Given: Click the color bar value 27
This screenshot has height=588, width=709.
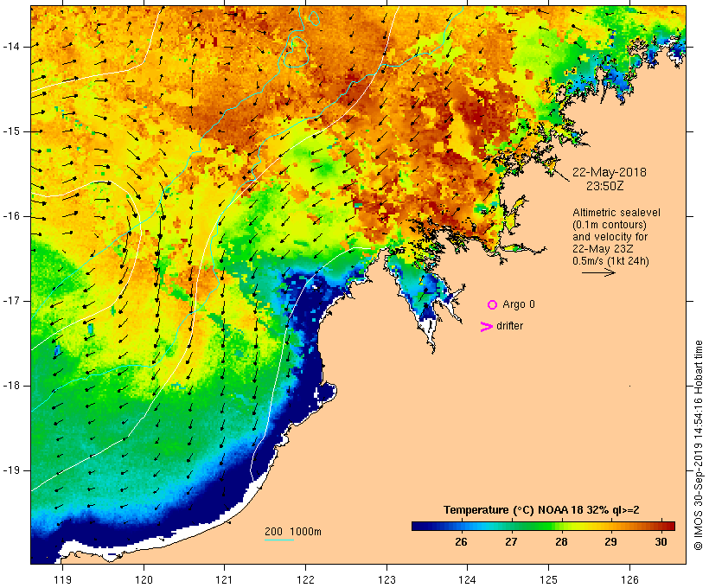Looking at the screenshot, I should (x=511, y=542).
